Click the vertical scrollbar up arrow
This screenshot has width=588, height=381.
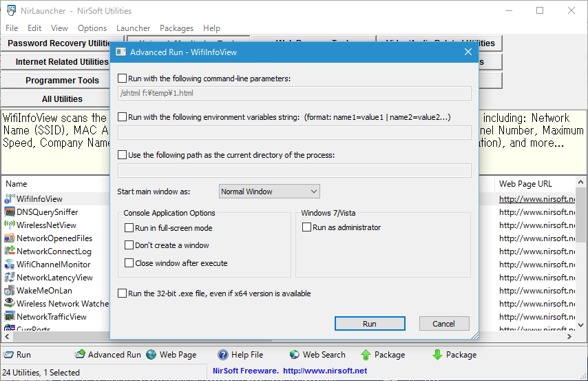pos(580,182)
